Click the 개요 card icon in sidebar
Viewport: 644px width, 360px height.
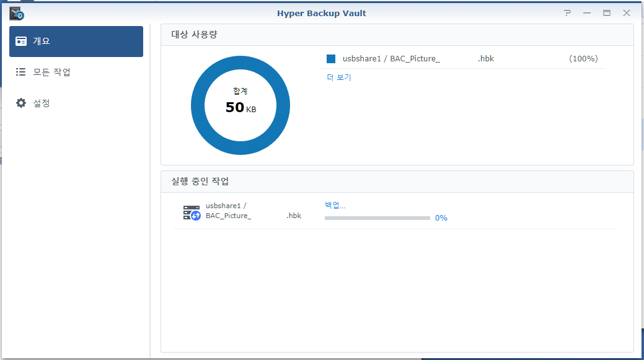(21, 42)
